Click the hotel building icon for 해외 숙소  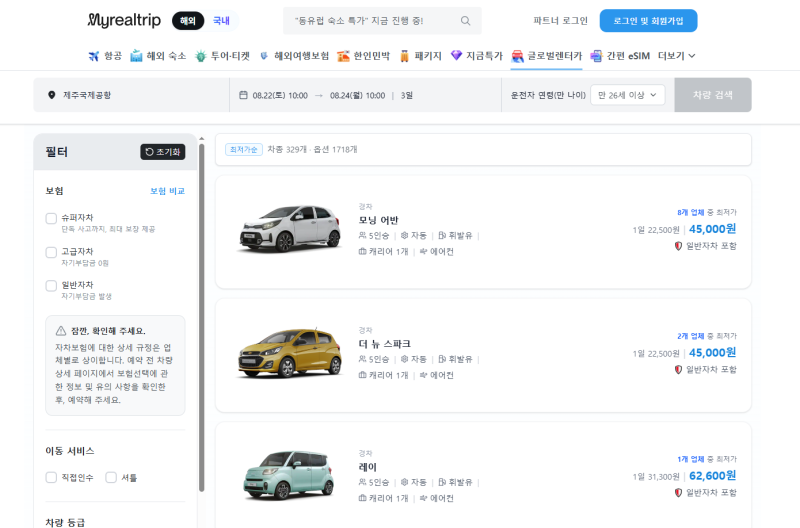click(136, 56)
